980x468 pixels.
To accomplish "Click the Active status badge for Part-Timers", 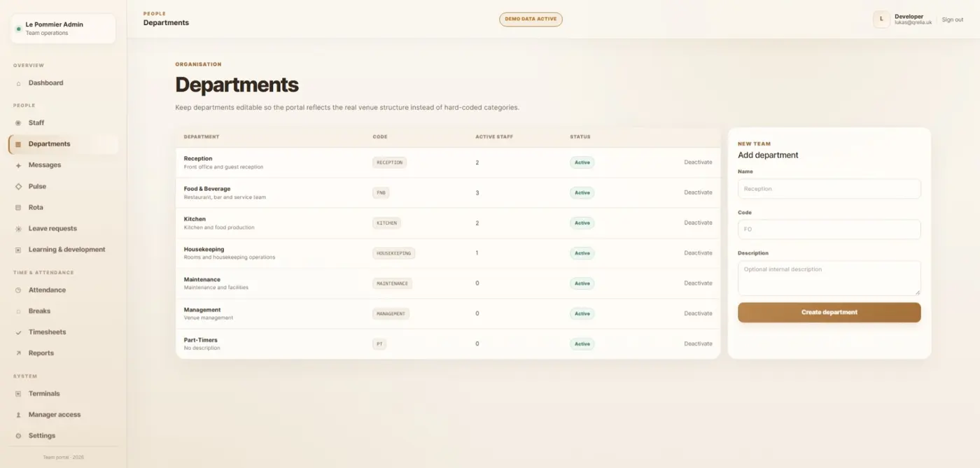I will (x=582, y=344).
